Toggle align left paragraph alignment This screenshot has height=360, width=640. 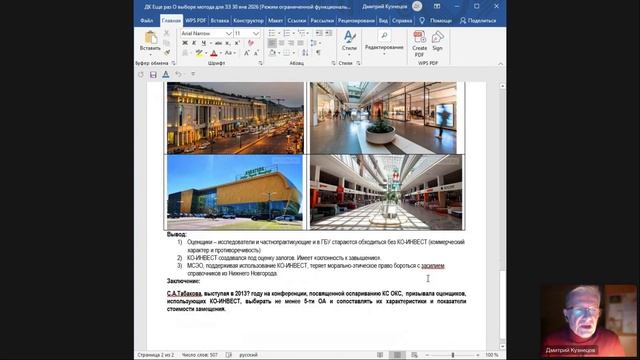[x=272, y=43]
